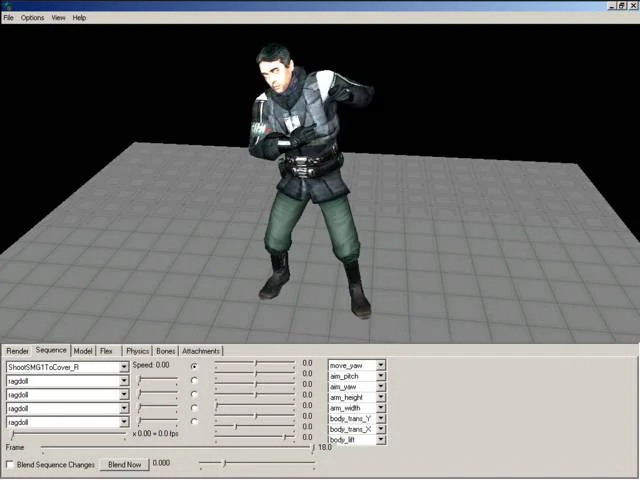Click the 'Frame' label
The image size is (640, 480).
point(15,447)
